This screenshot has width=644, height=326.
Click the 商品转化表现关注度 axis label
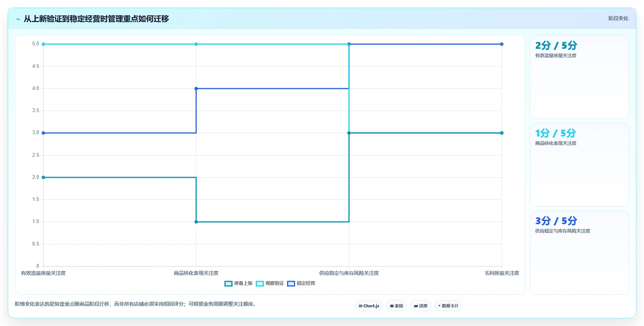(196, 273)
